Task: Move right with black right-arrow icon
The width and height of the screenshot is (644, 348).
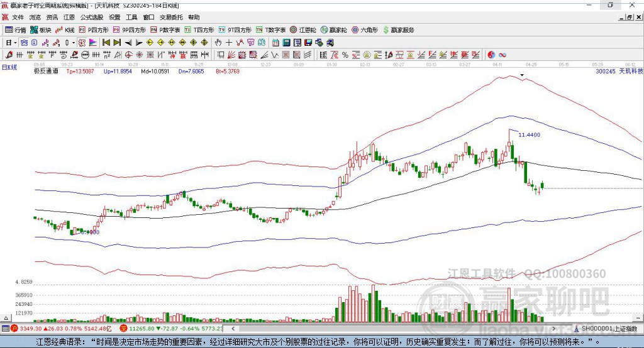Action: coord(139,43)
